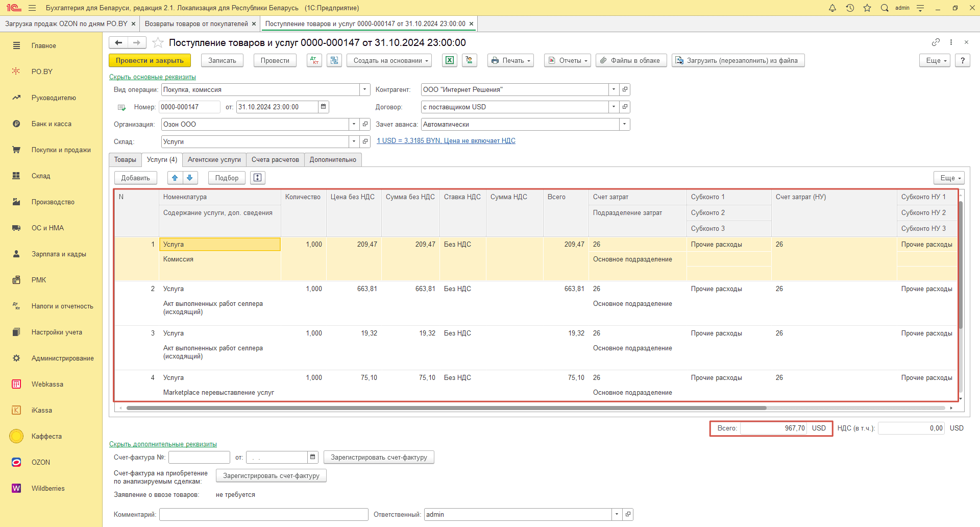Viewport: 980px width, 527px height.
Task: Open USD exchange rate link
Action: [x=446, y=140]
